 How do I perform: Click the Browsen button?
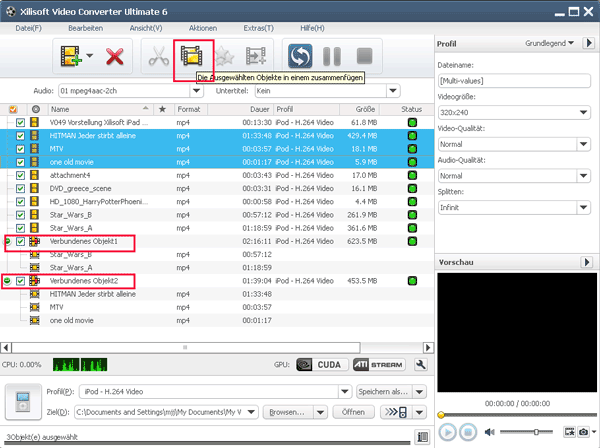coord(287,412)
